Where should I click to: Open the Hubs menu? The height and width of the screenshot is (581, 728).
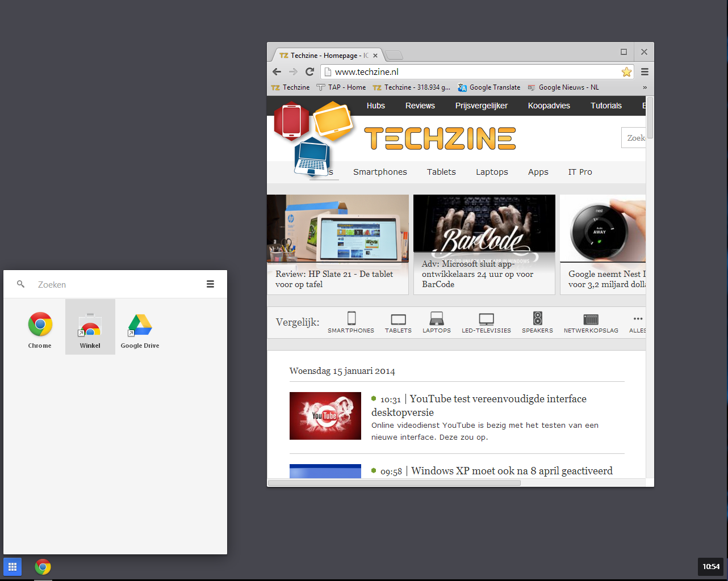click(375, 106)
